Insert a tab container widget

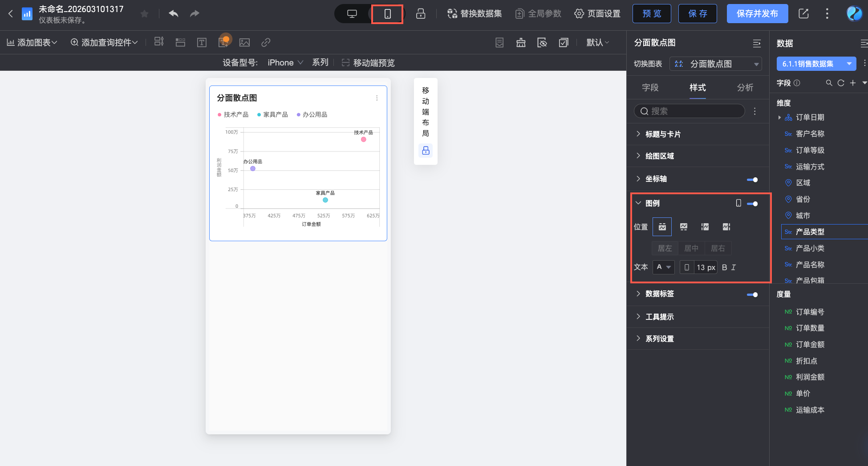(x=180, y=42)
